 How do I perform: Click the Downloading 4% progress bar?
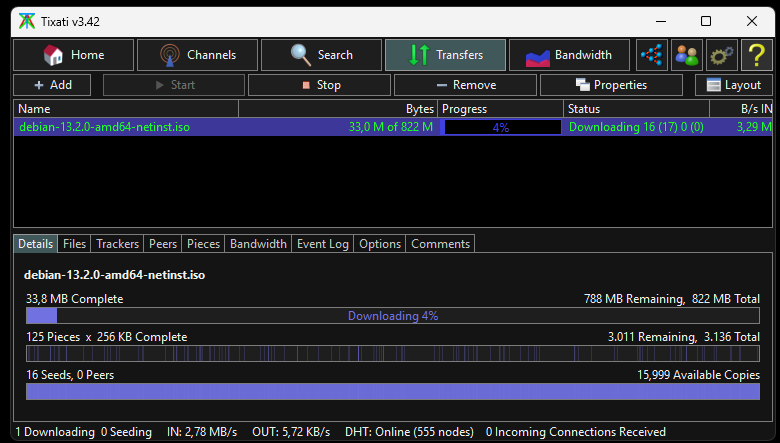pos(393,316)
